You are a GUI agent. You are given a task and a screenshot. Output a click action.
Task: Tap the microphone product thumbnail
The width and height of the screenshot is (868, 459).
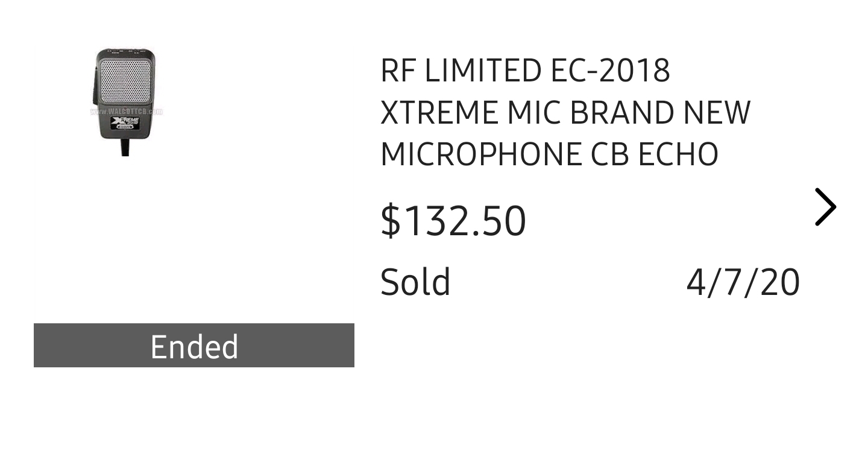point(125,103)
